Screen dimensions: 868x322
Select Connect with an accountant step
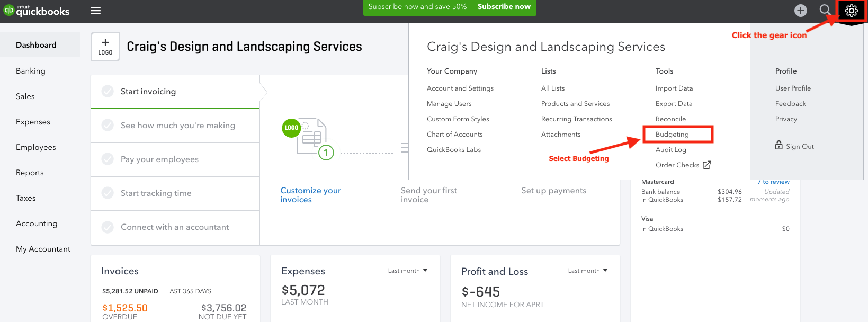point(175,227)
